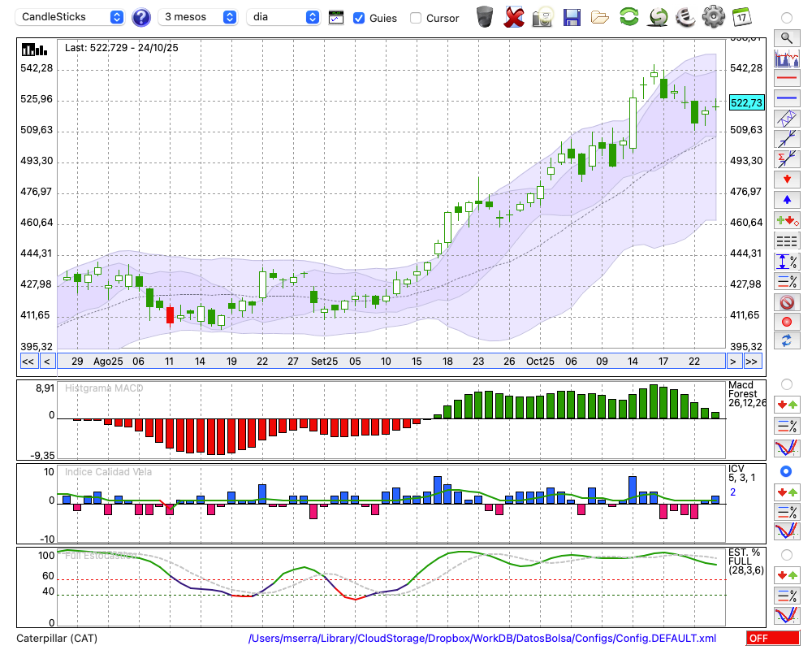
Task: Open the folder icon in the toolbar
Action: pyautogui.click(x=600, y=16)
